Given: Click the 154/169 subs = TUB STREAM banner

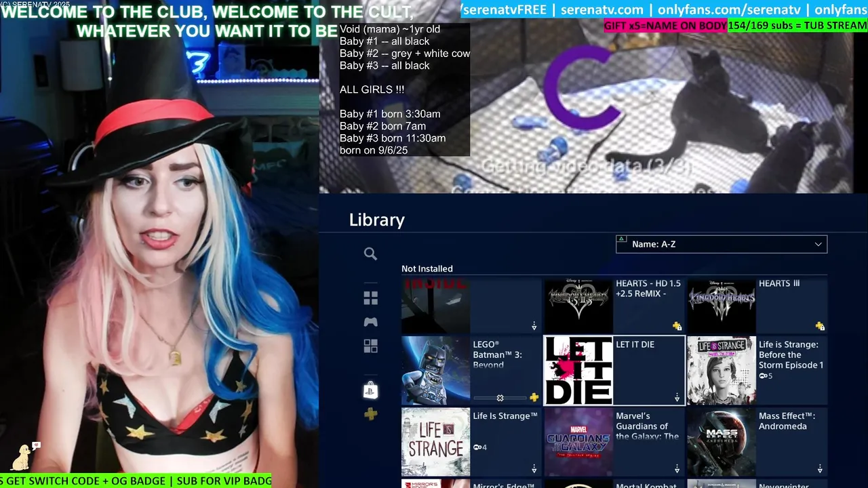Looking at the screenshot, I should 797,26.
